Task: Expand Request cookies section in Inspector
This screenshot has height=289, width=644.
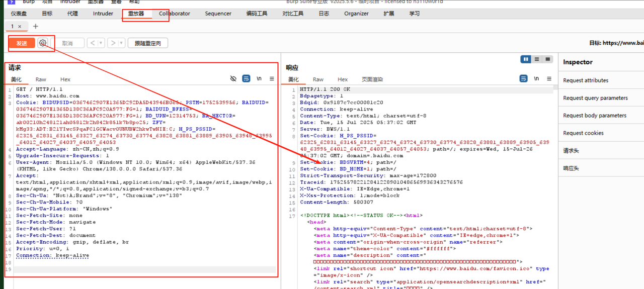Action: pyautogui.click(x=583, y=133)
